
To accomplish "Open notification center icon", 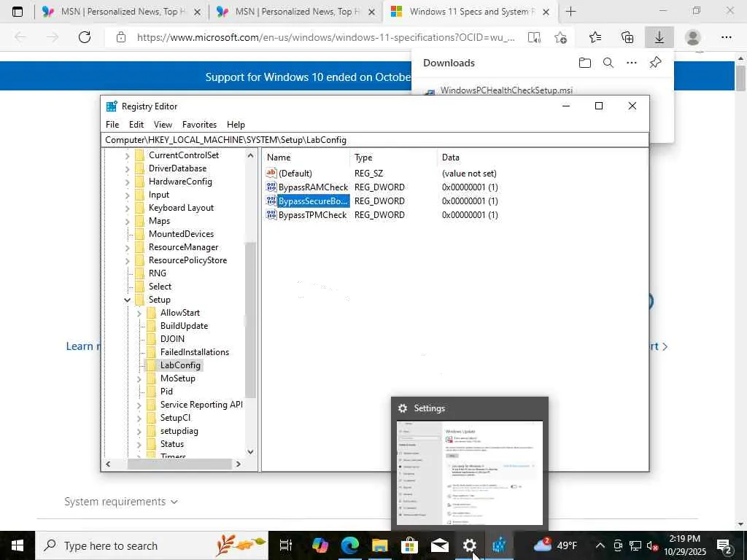I will tap(724, 545).
